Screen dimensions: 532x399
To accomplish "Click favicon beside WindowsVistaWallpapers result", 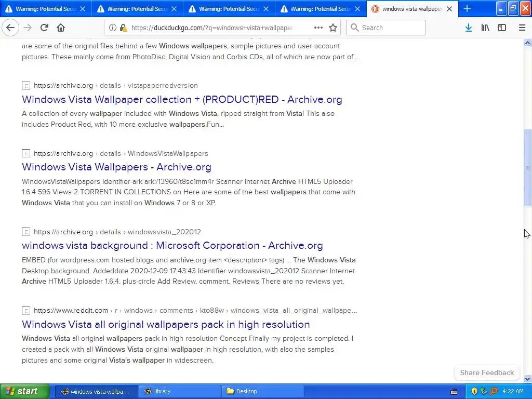I will tap(26, 153).
